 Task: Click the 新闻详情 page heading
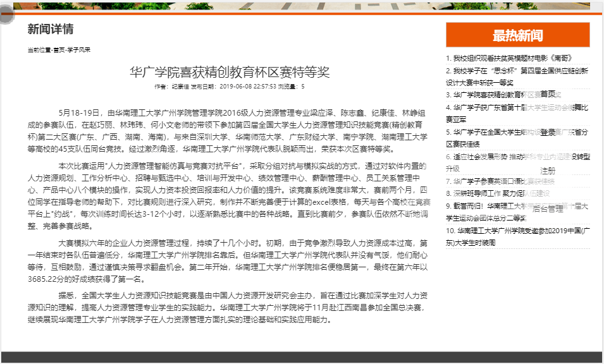pos(51,29)
